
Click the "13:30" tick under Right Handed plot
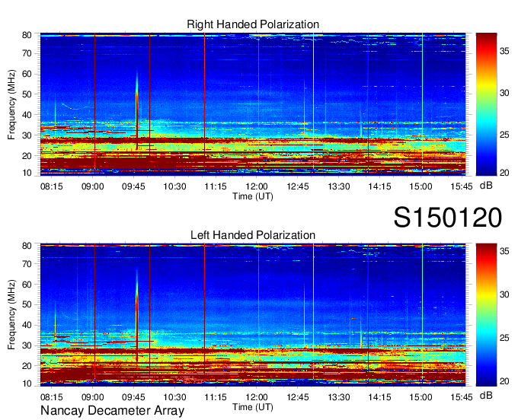click(x=339, y=186)
